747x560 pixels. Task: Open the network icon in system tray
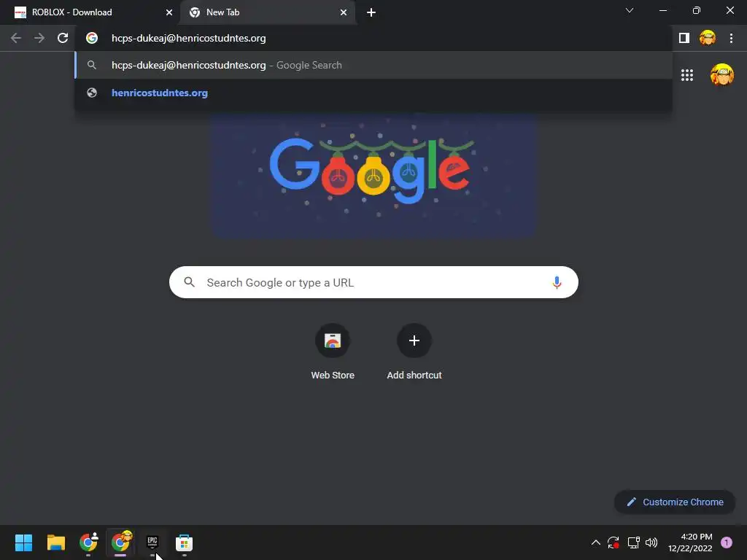point(633,542)
